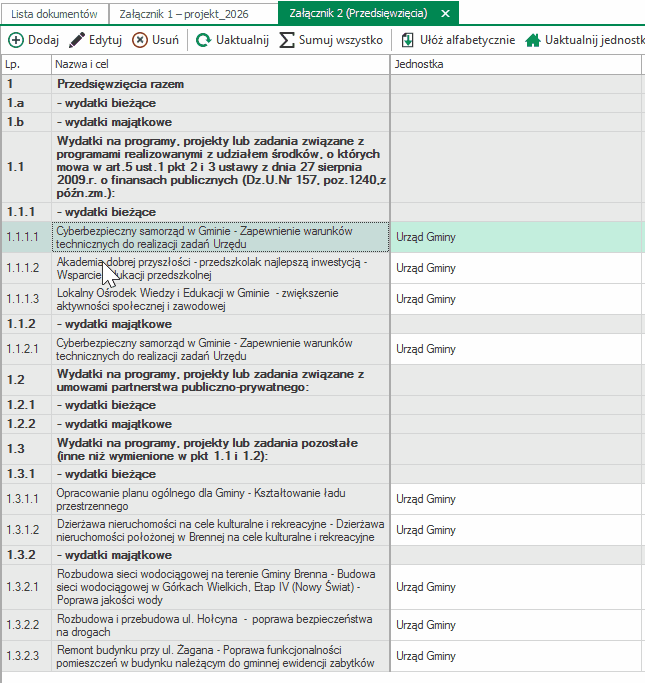The height and width of the screenshot is (683, 645).
Task: Click the red Usuń delete icon
Action: click(141, 40)
